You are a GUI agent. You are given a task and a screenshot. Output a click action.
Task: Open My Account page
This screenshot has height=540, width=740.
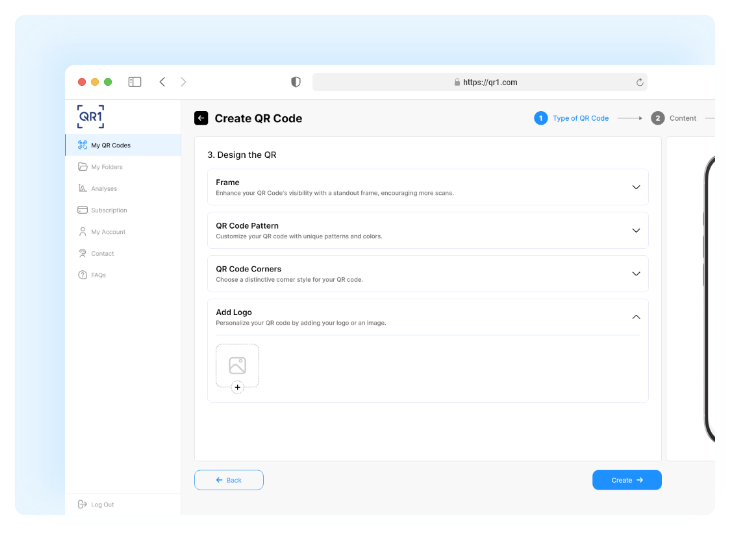[x=107, y=232]
